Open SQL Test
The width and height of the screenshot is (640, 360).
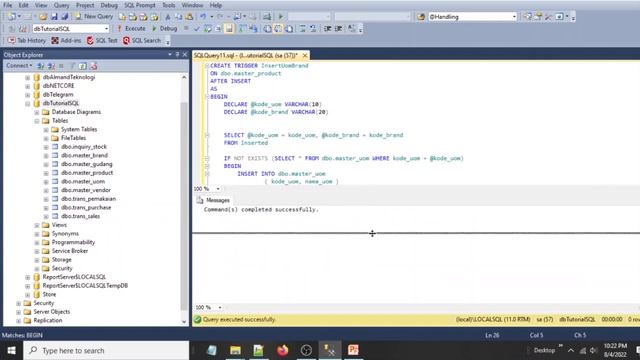[x=102, y=40]
